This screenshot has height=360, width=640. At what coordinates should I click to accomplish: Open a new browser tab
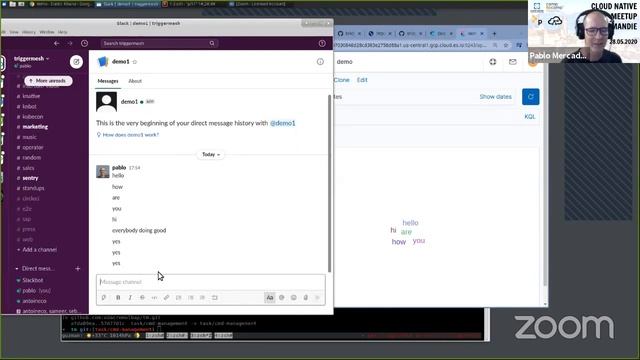click(494, 33)
